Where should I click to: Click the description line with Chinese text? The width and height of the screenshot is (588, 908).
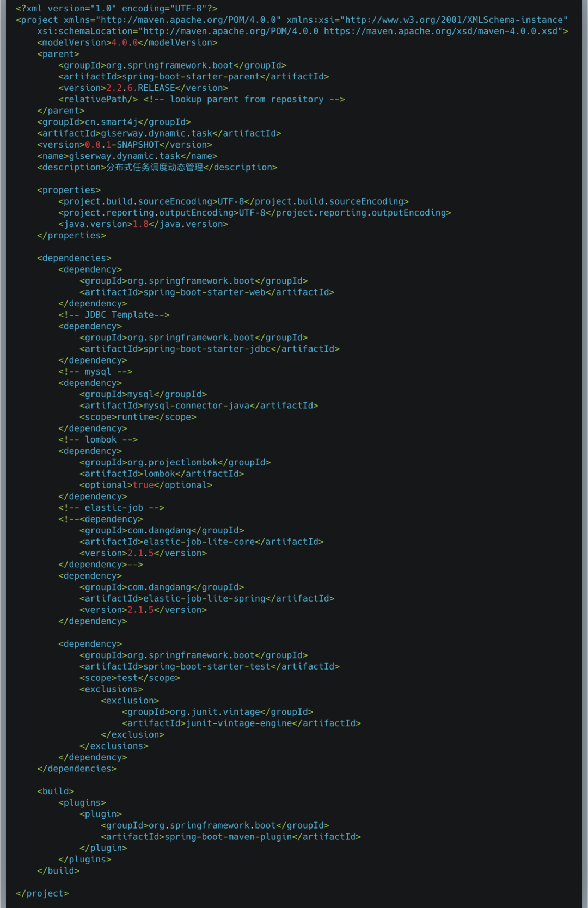click(x=157, y=168)
